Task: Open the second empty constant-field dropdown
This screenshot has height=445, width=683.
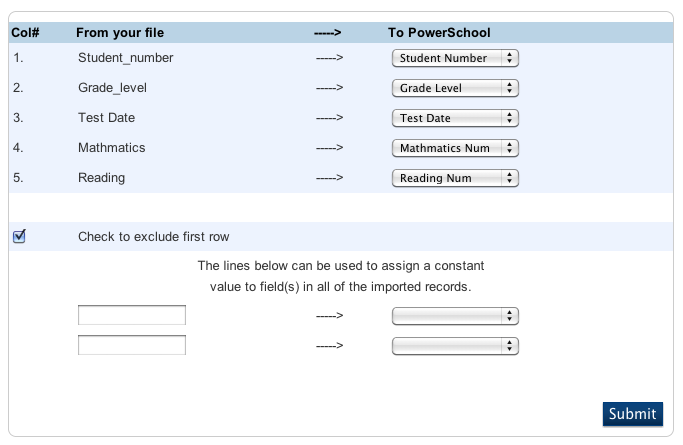Action: point(455,346)
